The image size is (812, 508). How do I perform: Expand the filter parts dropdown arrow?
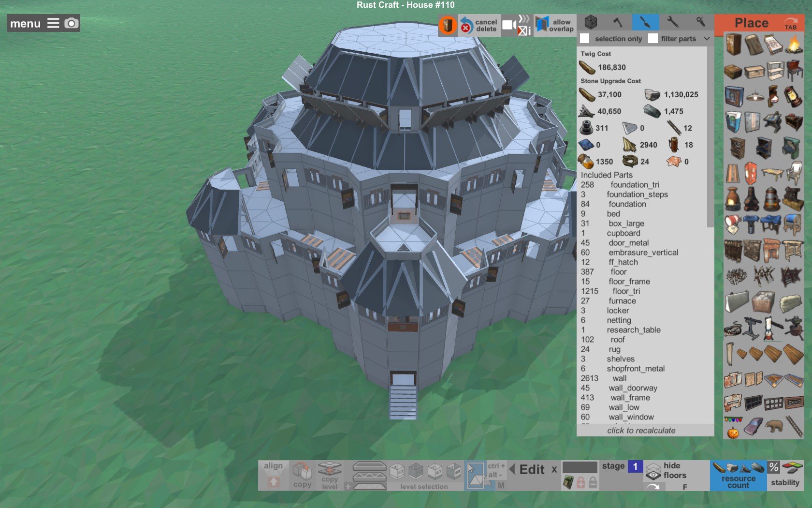pos(707,39)
